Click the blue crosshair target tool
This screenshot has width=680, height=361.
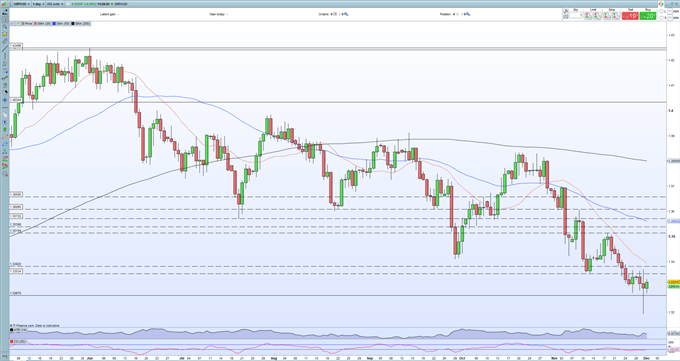5,100
